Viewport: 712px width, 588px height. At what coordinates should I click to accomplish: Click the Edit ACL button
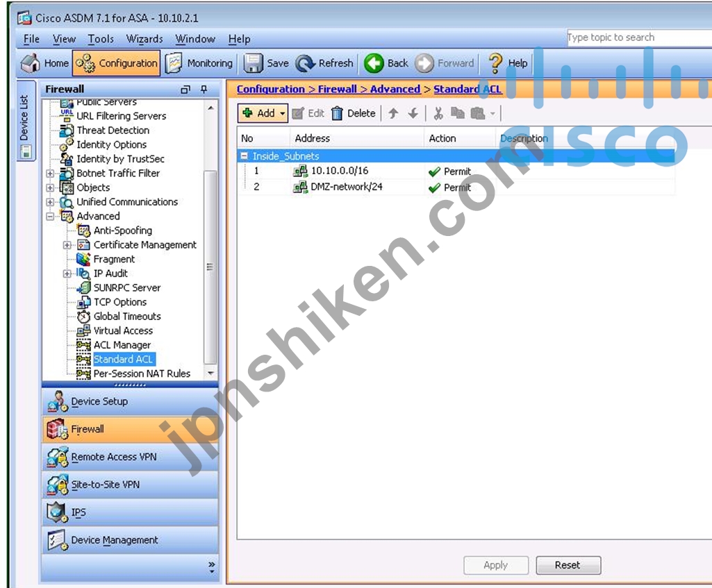(308, 113)
